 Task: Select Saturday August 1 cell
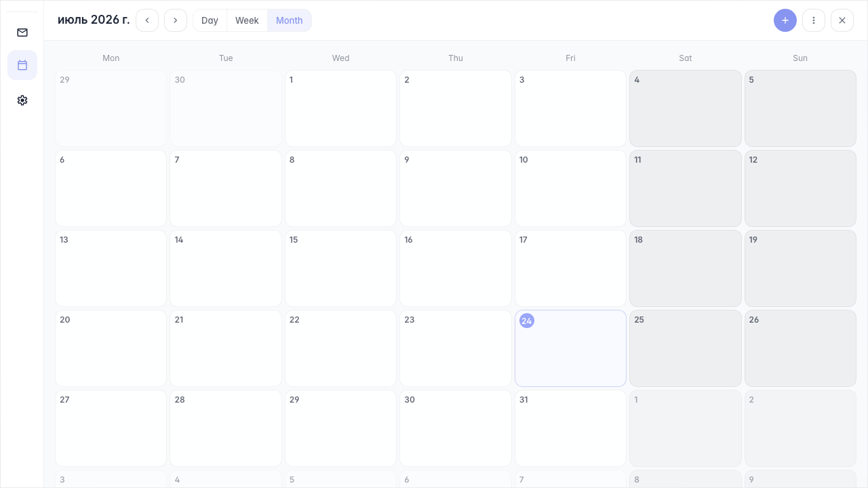tap(686, 428)
